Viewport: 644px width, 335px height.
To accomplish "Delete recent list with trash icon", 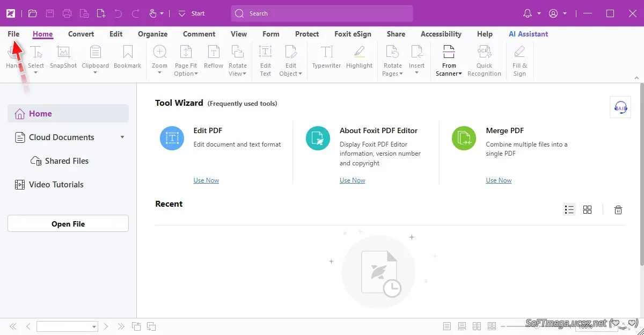I will [618, 210].
